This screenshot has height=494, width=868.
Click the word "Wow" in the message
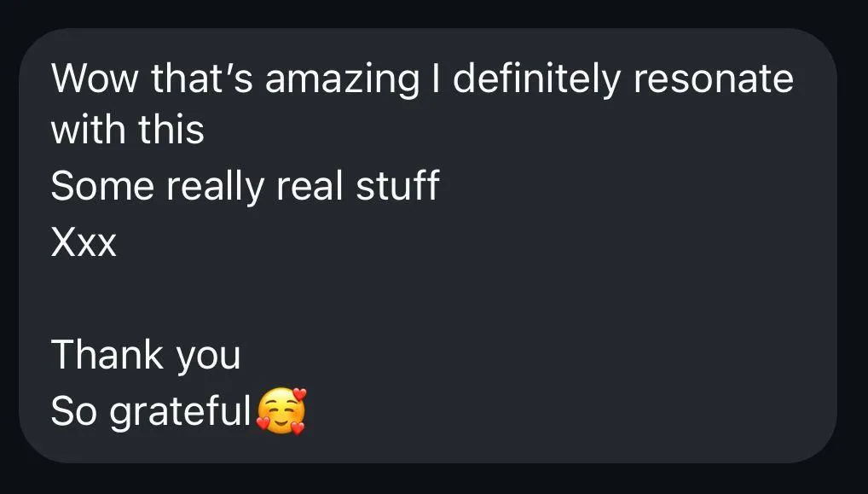[94, 78]
